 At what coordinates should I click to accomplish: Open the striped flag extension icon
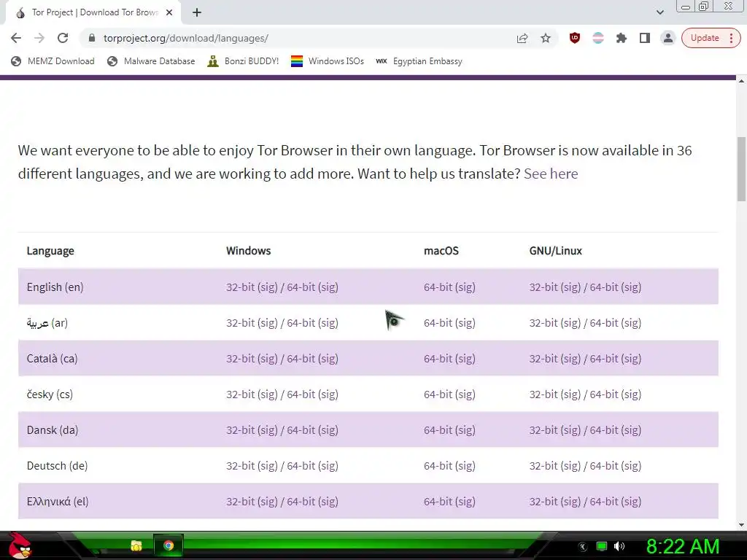click(x=598, y=38)
